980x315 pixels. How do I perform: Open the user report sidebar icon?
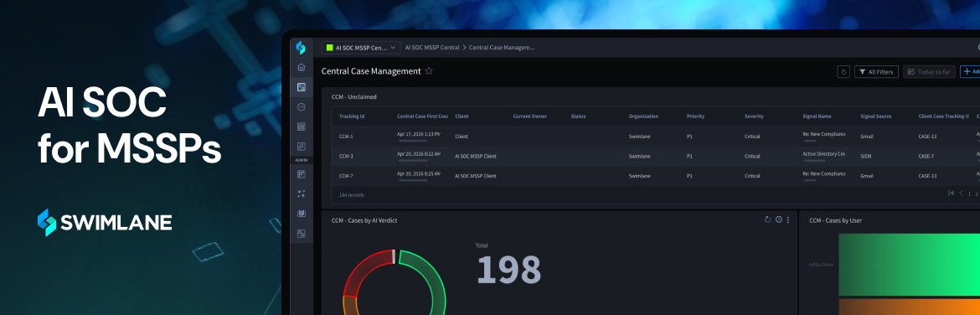[x=302, y=147]
